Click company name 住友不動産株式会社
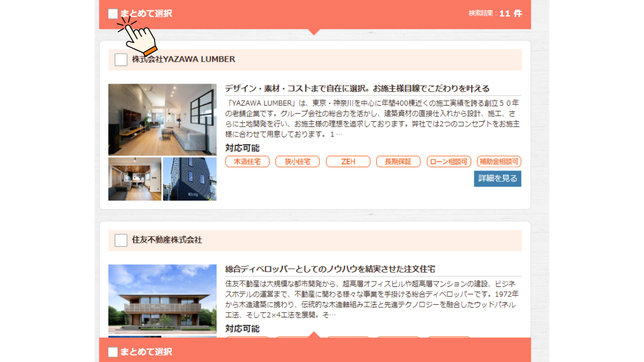 167,240
